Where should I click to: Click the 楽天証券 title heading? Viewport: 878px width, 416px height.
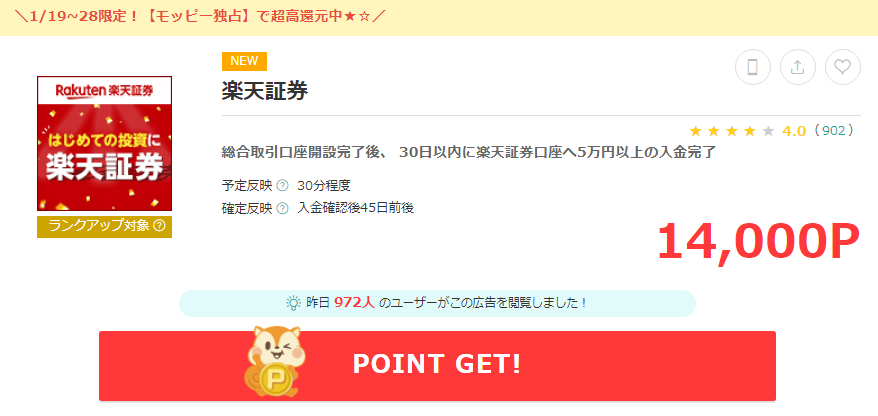click(x=265, y=91)
